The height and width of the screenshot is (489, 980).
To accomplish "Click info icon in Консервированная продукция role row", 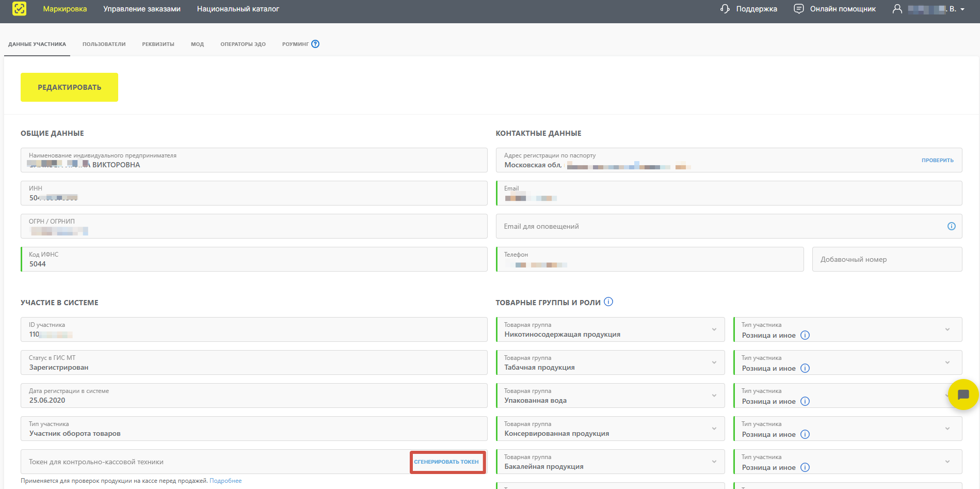I will tap(805, 434).
